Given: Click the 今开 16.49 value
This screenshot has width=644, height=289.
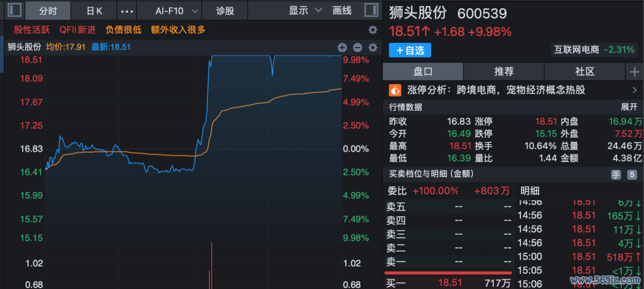Looking at the screenshot, I should click(459, 134).
